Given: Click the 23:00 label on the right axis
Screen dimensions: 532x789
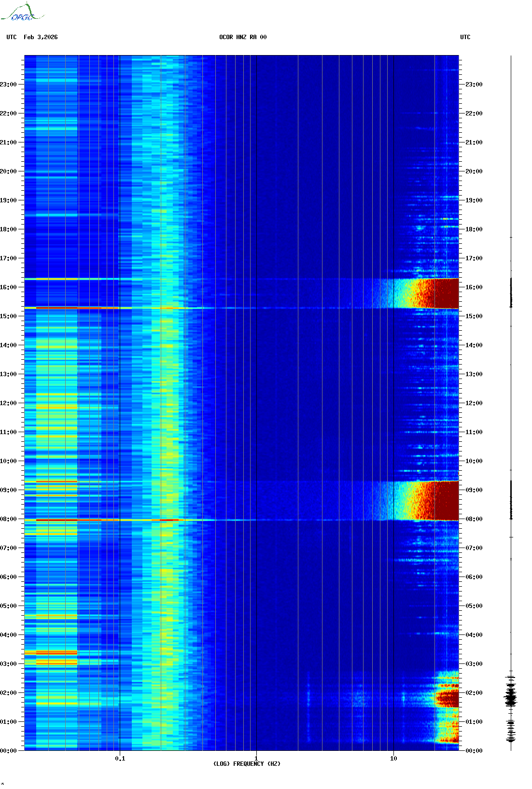Looking at the screenshot, I should [x=474, y=85].
